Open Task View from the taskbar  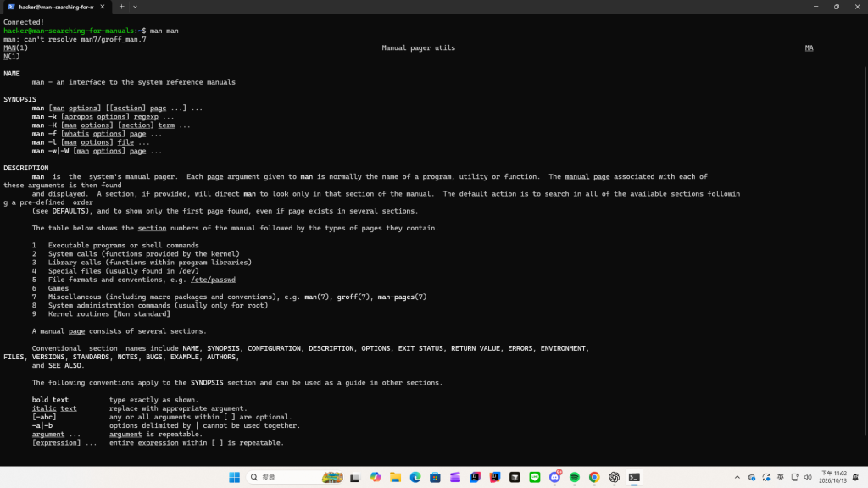[x=355, y=478]
